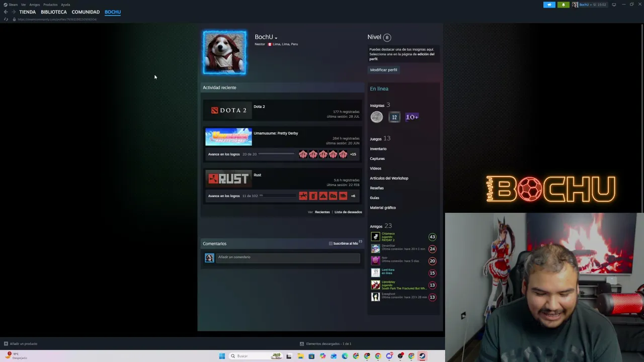Screen dimensions: 644x362
Task: Open the Capturas link
Action: coord(377,159)
